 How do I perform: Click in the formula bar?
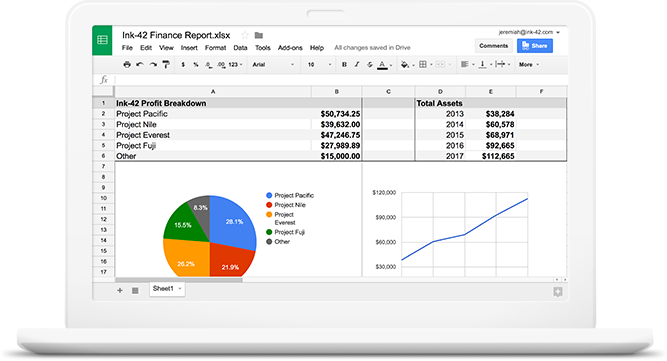click(340, 80)
